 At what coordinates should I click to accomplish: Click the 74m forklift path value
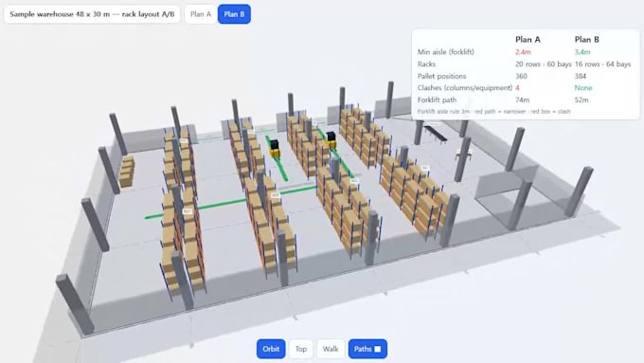522,100
